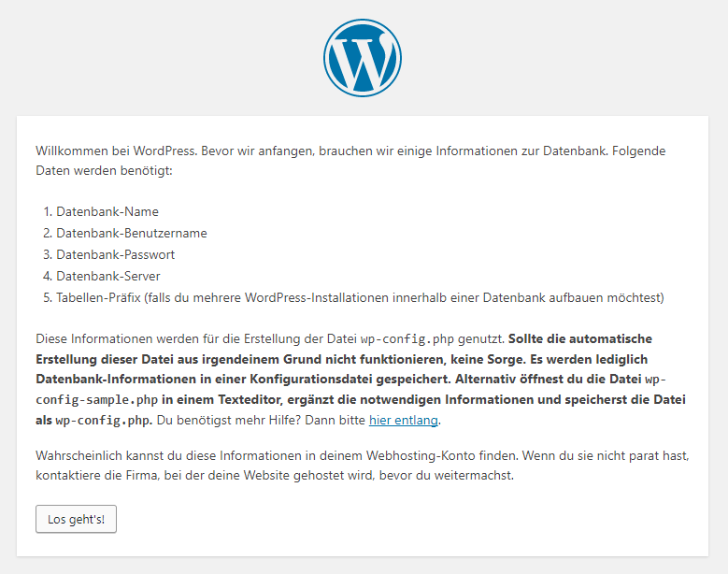Click the "Los geht's!" button
Image resolution: width=728 pixels, height=574 pixels.
pos(76,519)
